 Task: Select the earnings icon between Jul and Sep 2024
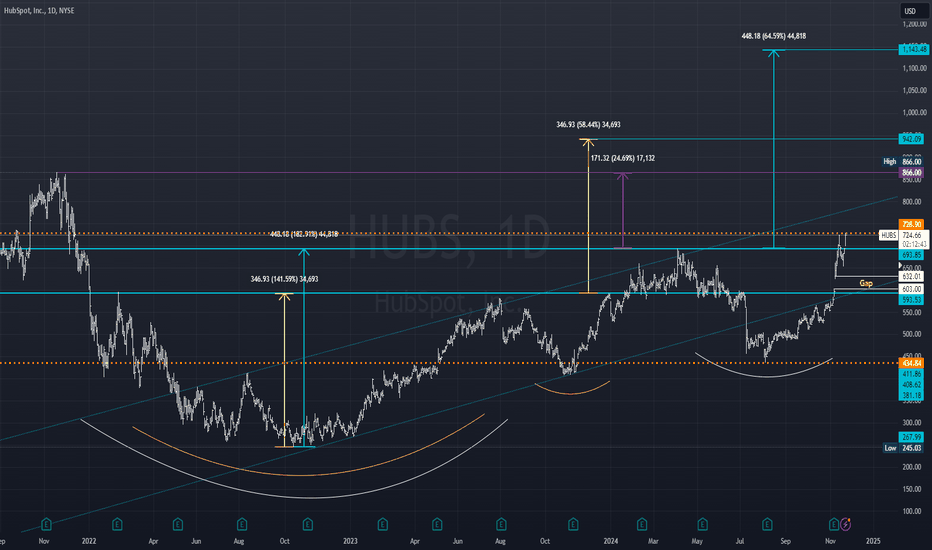click(x=767, y=524)
